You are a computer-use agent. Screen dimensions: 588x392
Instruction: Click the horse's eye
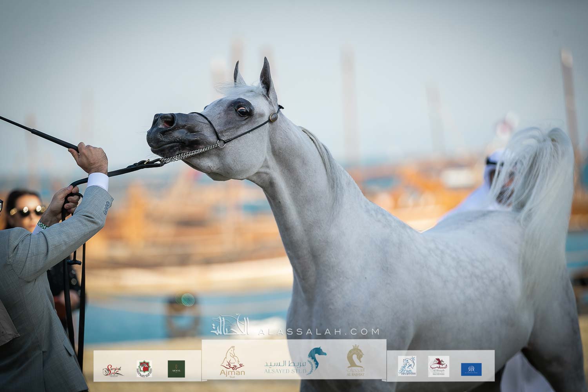tap(243, 111)
